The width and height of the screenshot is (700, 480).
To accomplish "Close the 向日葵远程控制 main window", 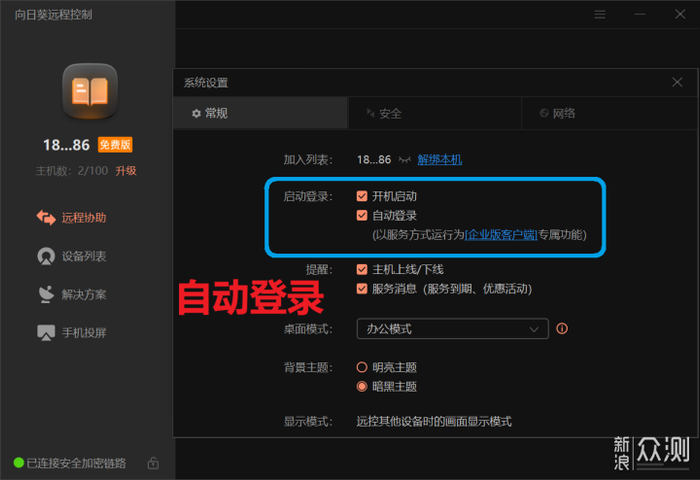I will pyautogui.click(x=680, y=15).
